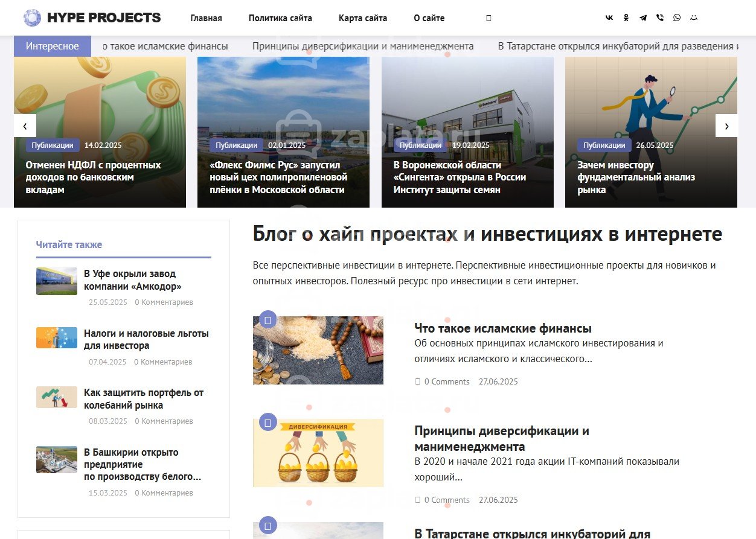This screenshot has width=756, height=539.
Task: Show the next carousel slide
Action: (726, 126)
